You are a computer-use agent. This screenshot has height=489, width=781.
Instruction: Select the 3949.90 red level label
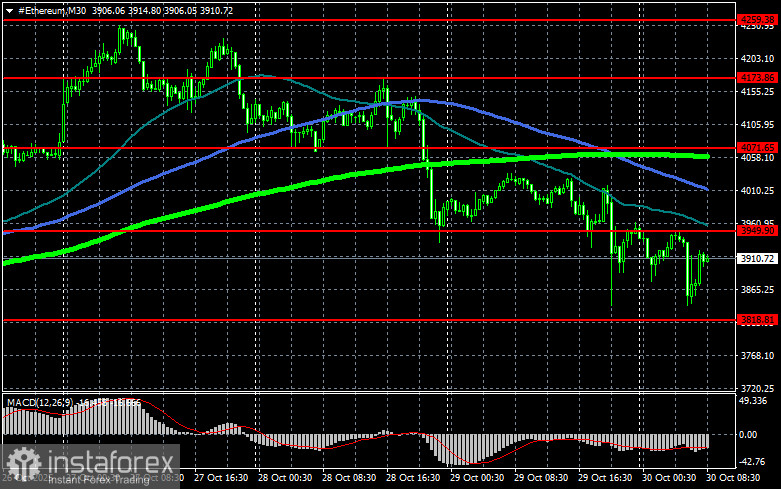(757, 230)
